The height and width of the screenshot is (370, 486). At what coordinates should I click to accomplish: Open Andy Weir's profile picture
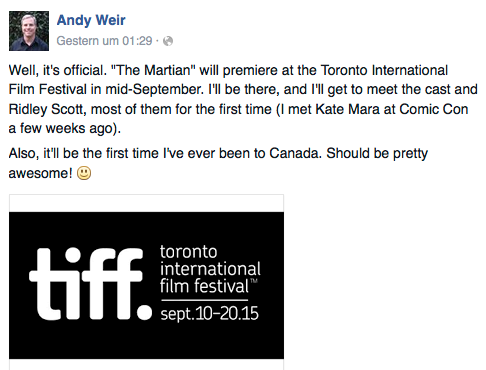point(29,31)
